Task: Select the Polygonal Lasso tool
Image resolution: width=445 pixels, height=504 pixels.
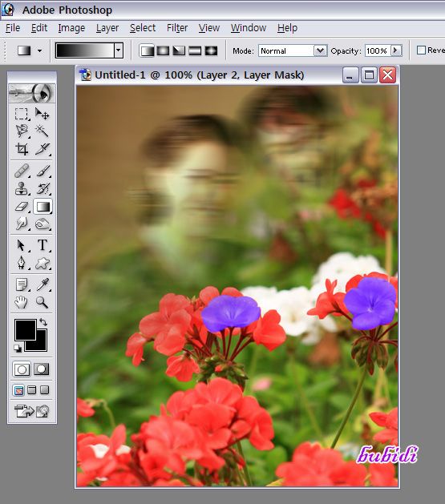Action: coord(22,131)
